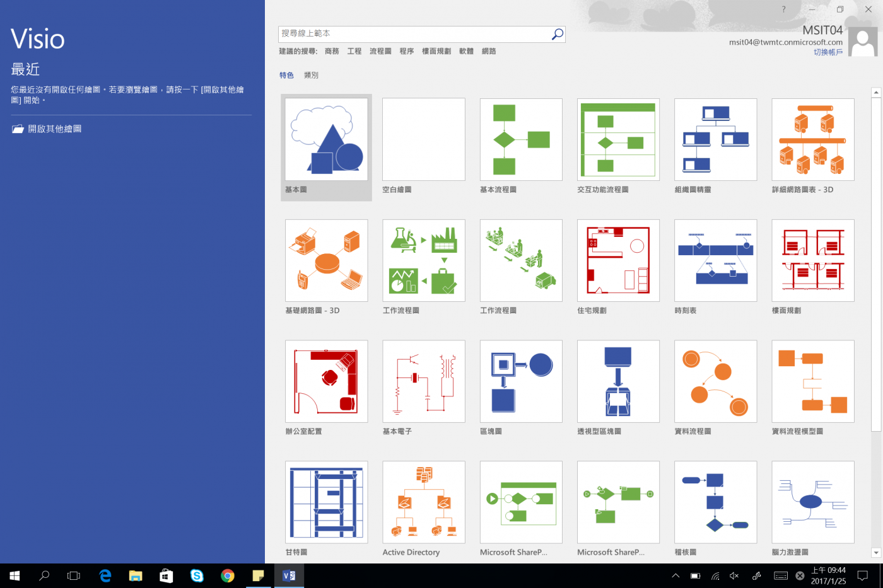Open the 詳細網路圖表 - 3D template
The height and width of the screenshot is (588, 883).
(813, 139)
